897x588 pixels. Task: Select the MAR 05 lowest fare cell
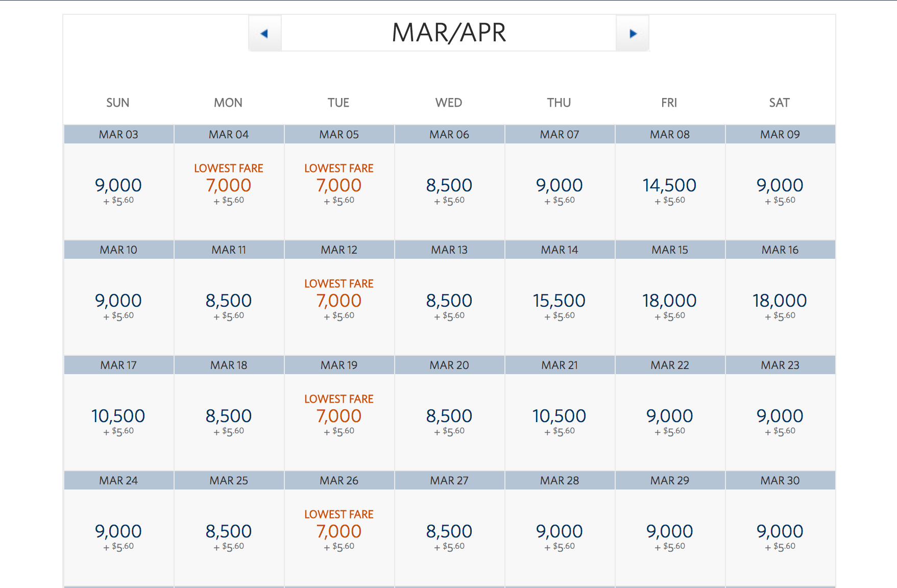coord(339,186)
